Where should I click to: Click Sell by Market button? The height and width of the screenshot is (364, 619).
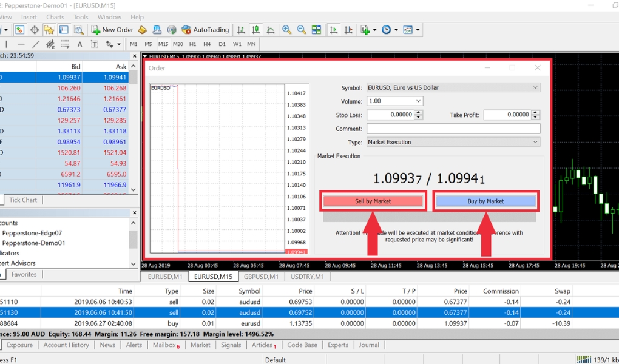(373, 201)
